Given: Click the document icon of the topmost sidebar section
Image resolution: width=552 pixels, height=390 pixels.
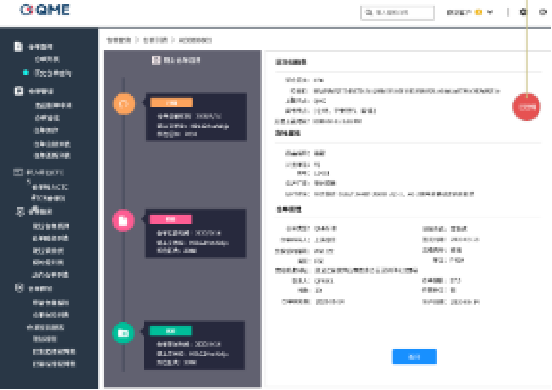Looking at the screenshot, I should pyautogui.click(x=18, y=46).
